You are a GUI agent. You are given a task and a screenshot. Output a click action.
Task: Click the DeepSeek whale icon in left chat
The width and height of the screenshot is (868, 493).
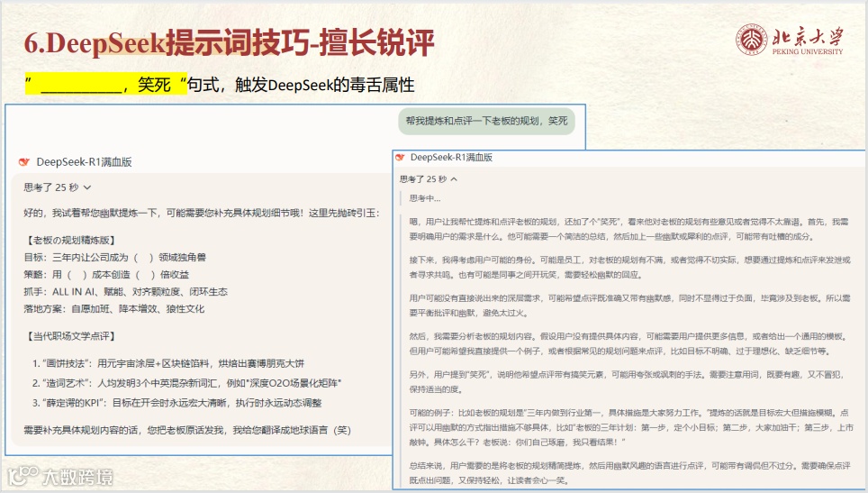click(x=23, y=162)
